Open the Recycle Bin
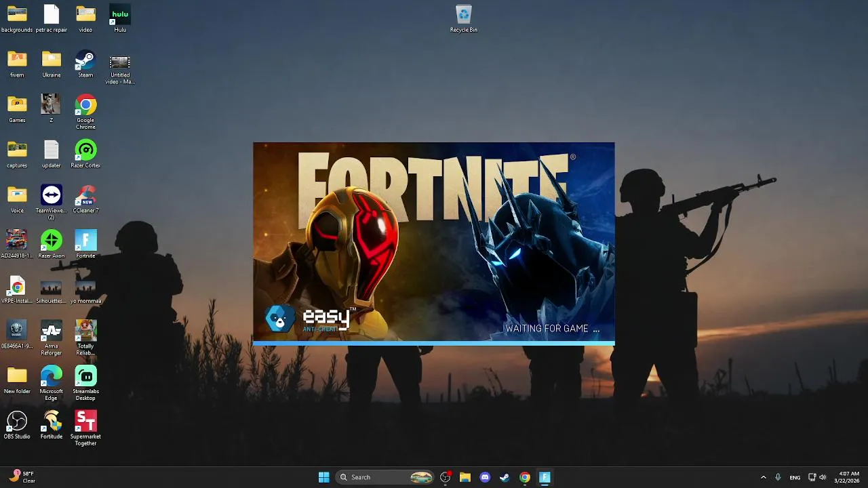 click(464, 19)
